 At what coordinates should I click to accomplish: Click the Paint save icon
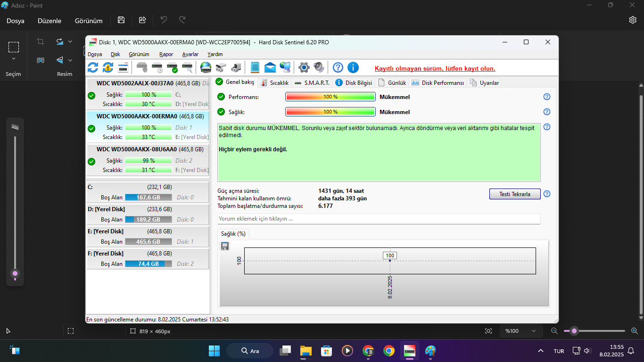click(x=121, y=20)
